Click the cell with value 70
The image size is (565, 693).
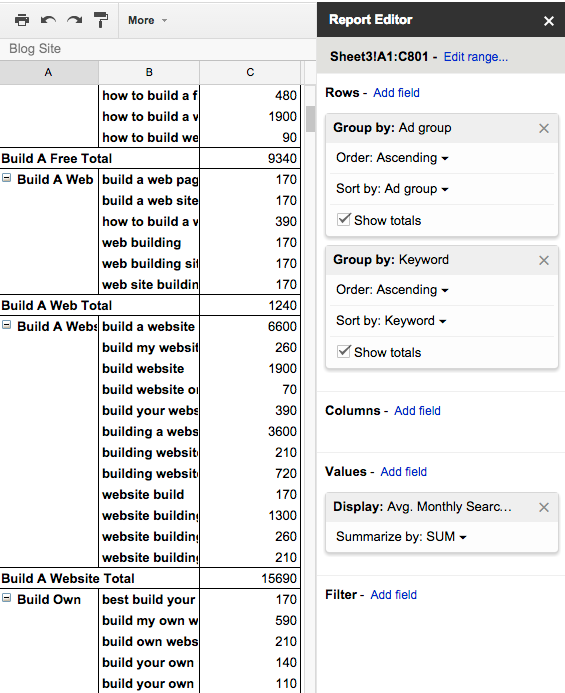click(250, 389)
